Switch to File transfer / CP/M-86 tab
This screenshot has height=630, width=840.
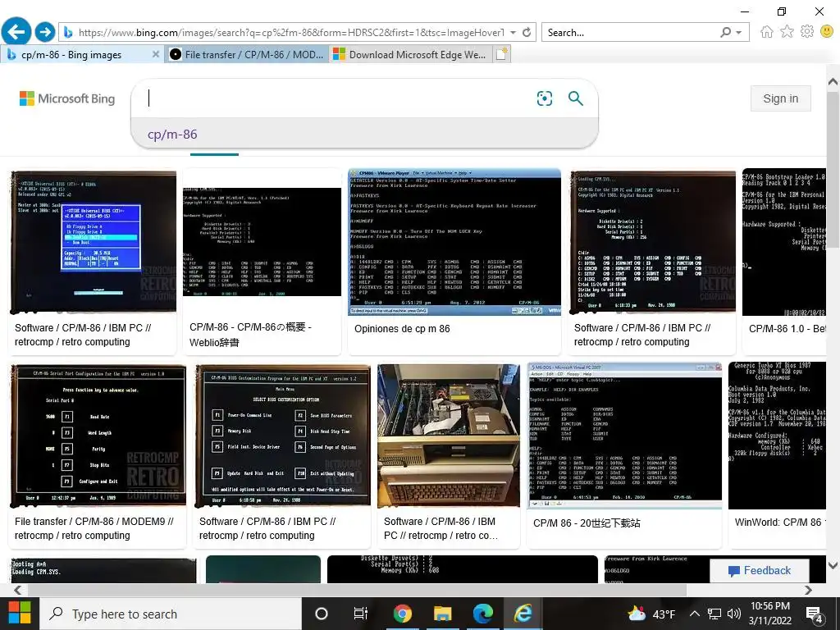point(246,55)
